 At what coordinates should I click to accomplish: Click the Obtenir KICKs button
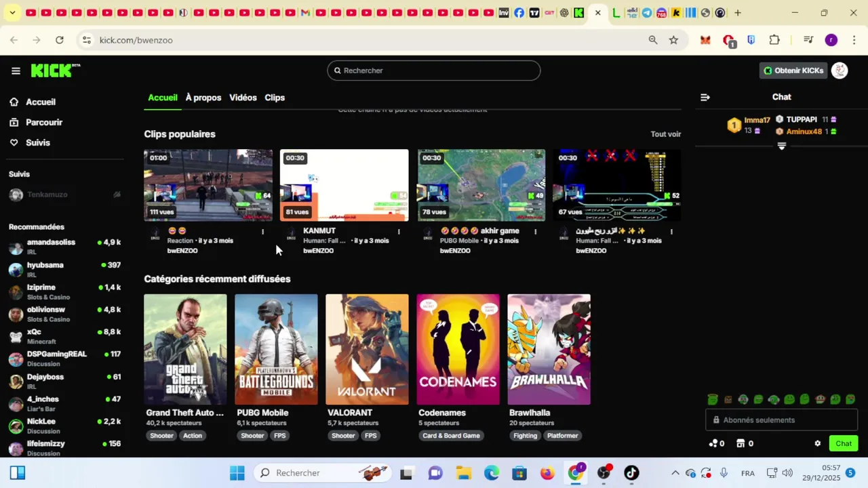coord(793,70)
